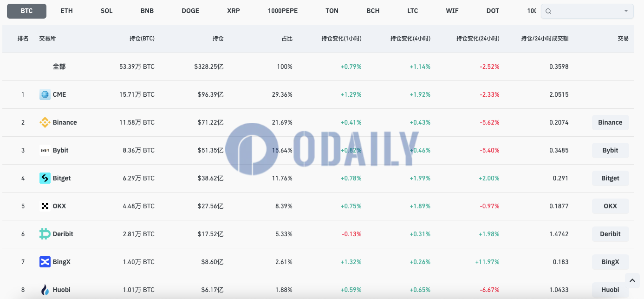The image size is (644, 299).
Task: Click the Huobi exchange name in row 8
Action: (62, 290)
